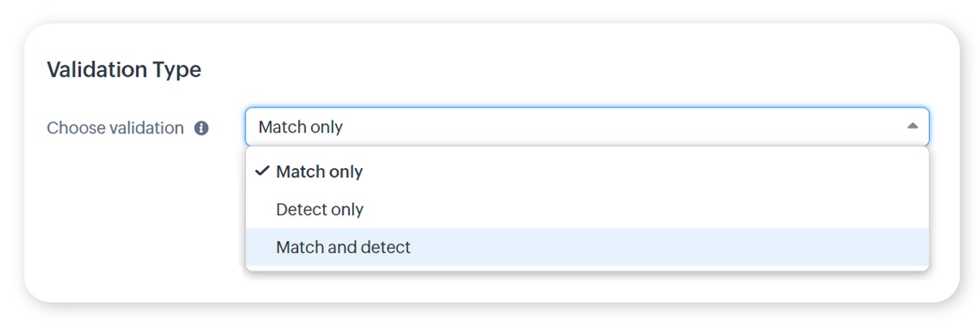
Task: Show help tooltip for Choose validation
Action: tap(202, 128)
